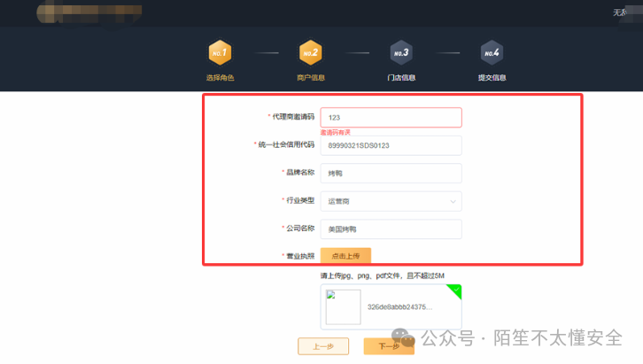Click the NO.4 提交信息 step hexagon
The height and width of the screenshot is (364, 643).
[x=492, y=52]
